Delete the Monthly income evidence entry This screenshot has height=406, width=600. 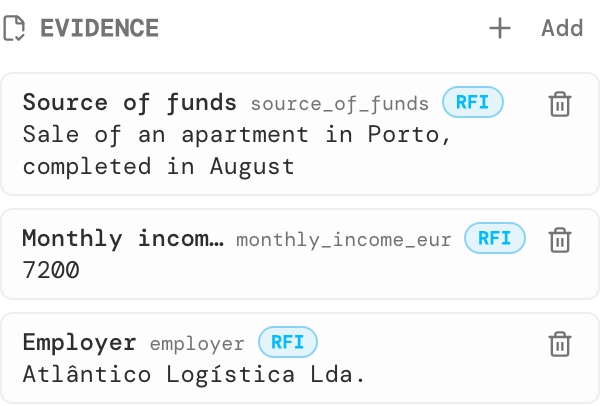point(560,240)
